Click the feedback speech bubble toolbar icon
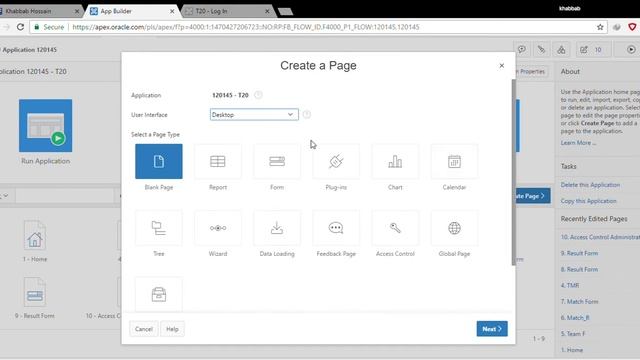The height and width of the screenshot is (360, 640). pos(522,49)
